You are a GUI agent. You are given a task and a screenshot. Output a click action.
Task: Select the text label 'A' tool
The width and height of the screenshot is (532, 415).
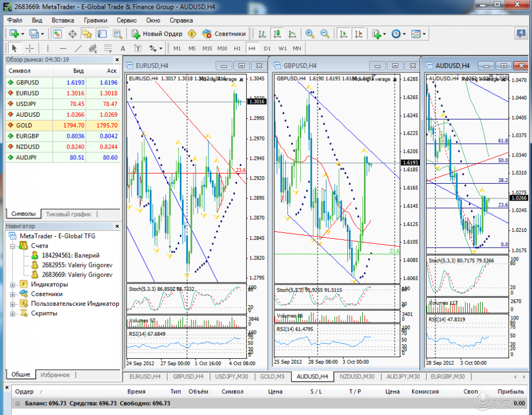tap(123, 49)
